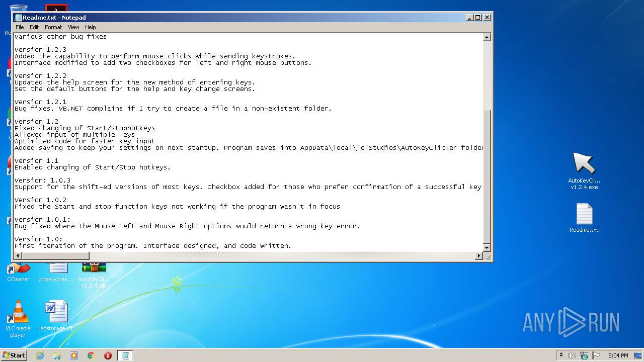
Task: Click the 'Version 1.2.2' heading text
Action: 40,75
